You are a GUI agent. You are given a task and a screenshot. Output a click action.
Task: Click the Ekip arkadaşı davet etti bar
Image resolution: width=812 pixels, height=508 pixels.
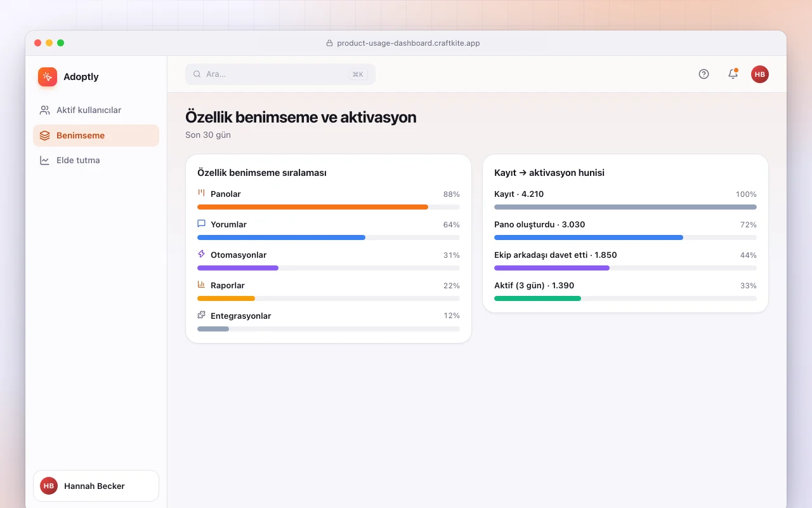coord(625,268)
